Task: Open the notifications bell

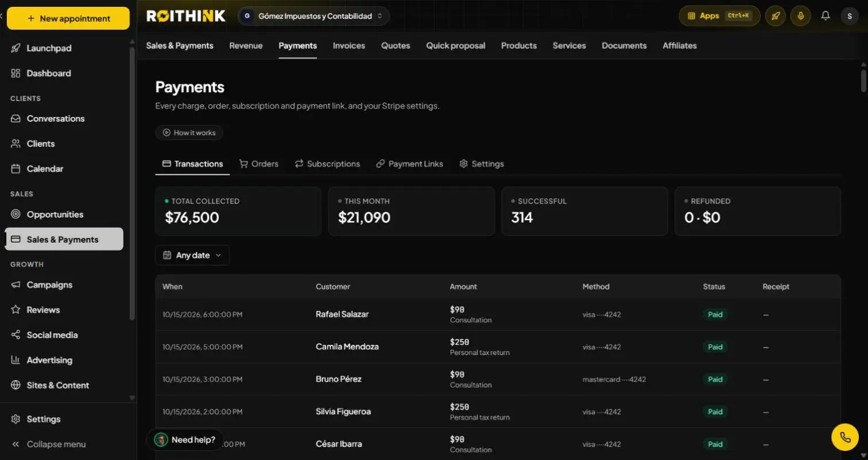Action: pos(826,16)
